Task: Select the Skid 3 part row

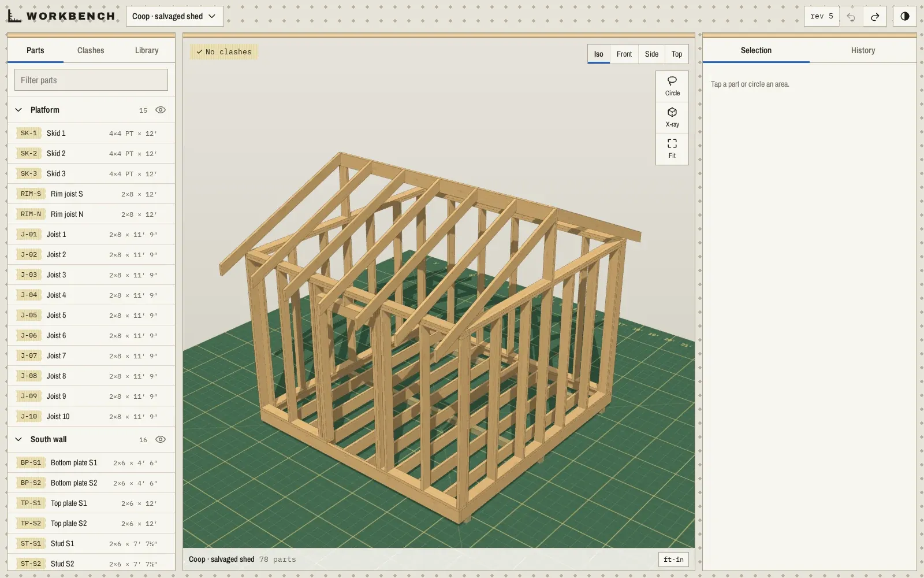Action: 91,173
